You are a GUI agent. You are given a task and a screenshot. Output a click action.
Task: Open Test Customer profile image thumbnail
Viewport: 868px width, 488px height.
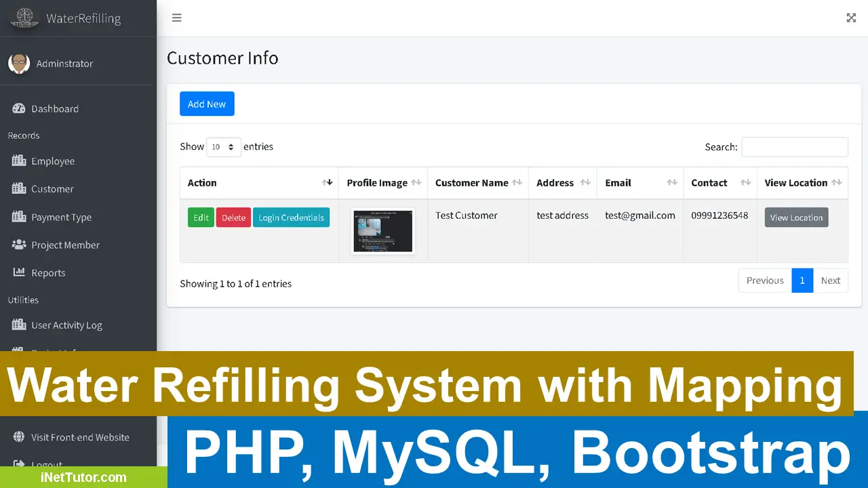[x=382, y=231]
